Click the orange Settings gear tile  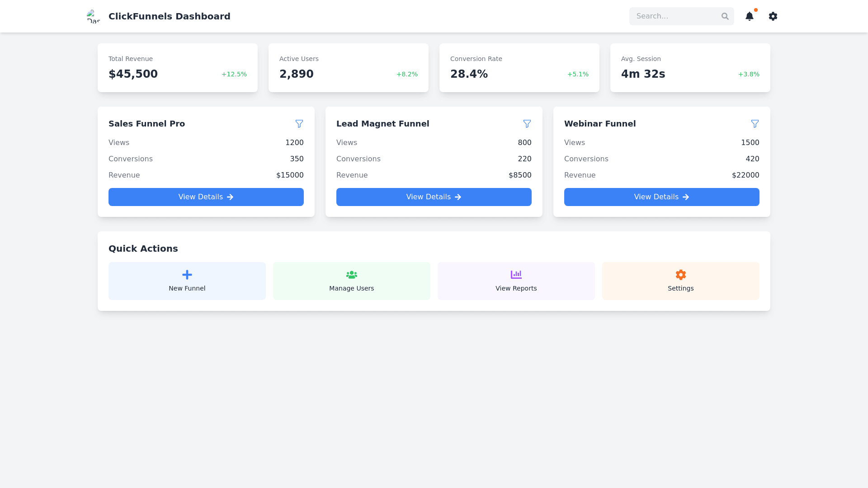(680, 281)
